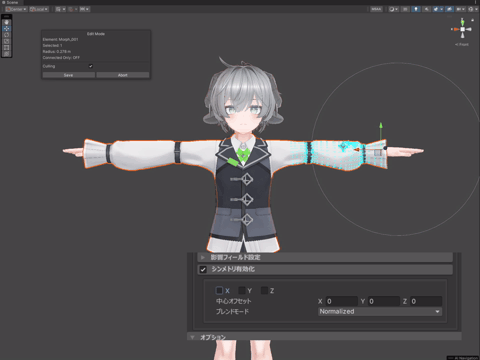The height and width of the screenshot is (360, 480).
Task: Enable the X symmetry axis checkbox
Action: pos(219,291)
